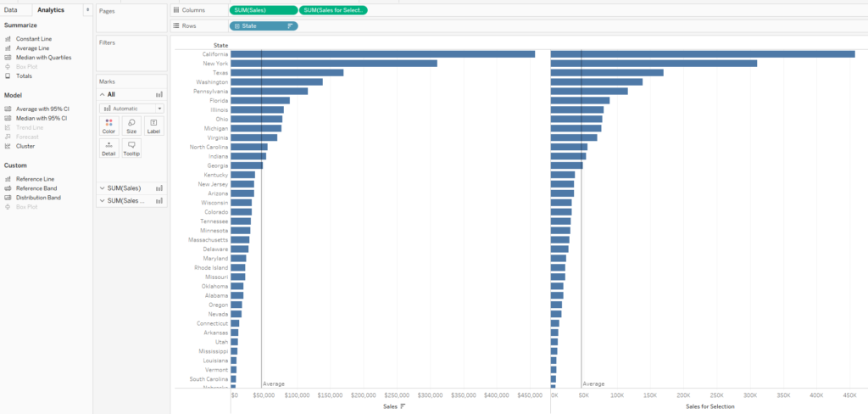
Task: Expand the second SUM(Sales ...) marks section
Action: [x=102, y=201]
